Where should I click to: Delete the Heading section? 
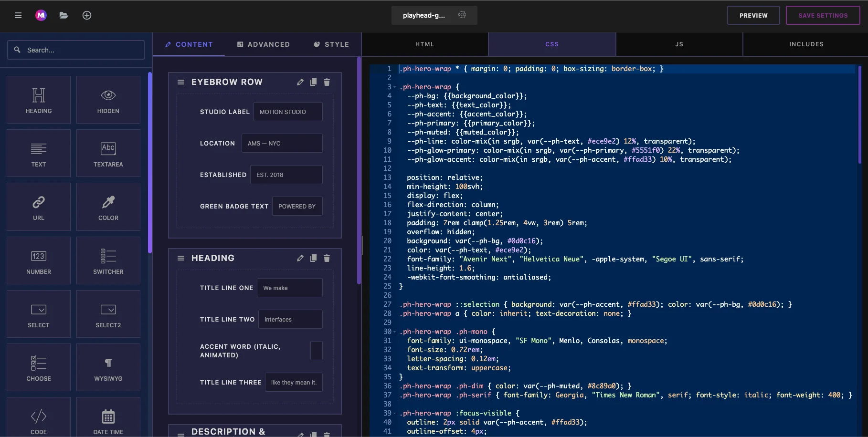pos(327,258)
